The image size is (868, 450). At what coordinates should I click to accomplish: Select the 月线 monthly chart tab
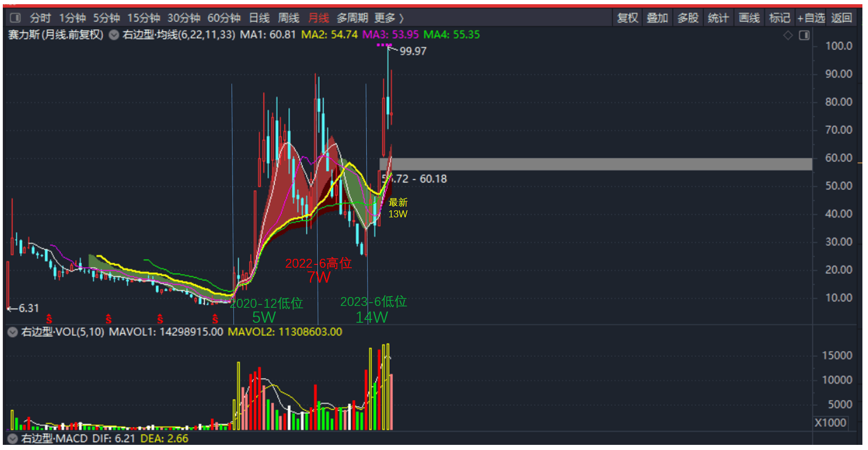click(x=319, y=18)
